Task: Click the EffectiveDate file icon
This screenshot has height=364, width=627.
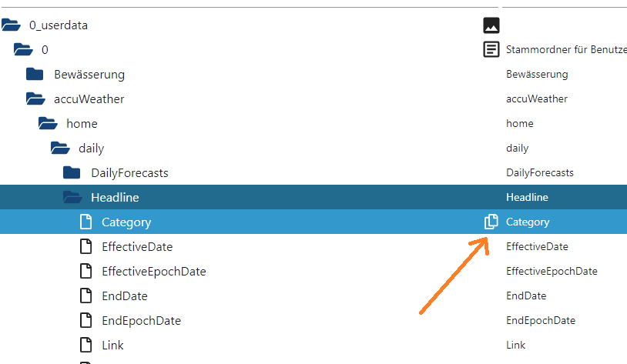Action: (86, 246)
